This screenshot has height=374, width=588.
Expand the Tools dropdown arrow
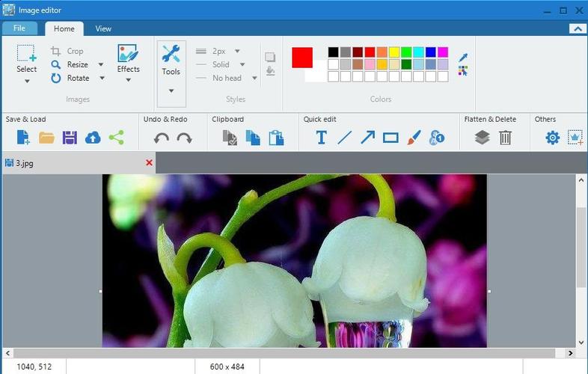pyautogui.click(x=171, y=91)
